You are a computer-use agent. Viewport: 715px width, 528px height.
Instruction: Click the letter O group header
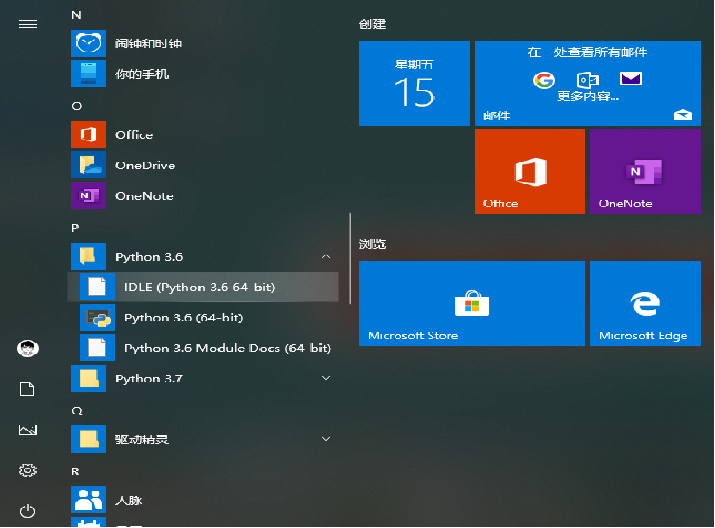pyautogui.click(x=77, y=106)
